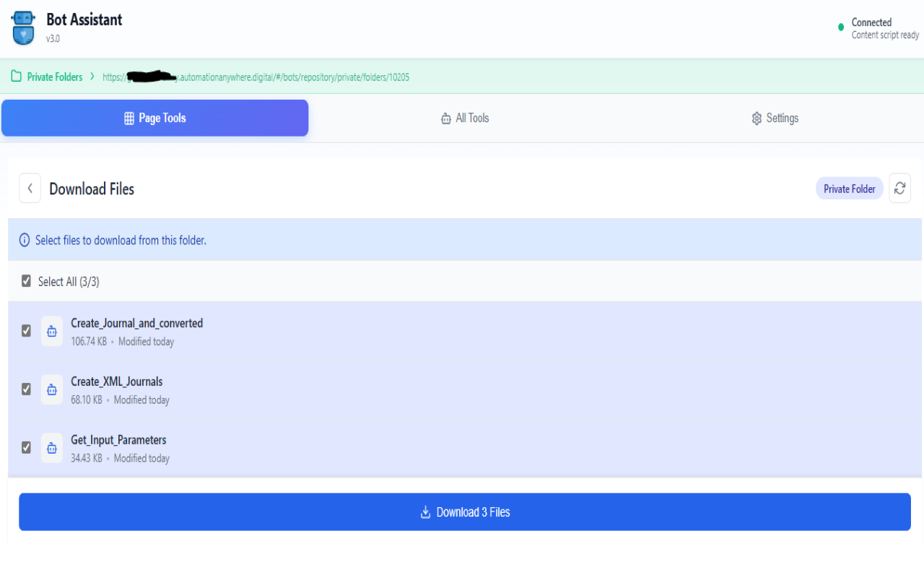Click the 68.10 KB file size text
924x578 pixels.
tap(87, 400)
